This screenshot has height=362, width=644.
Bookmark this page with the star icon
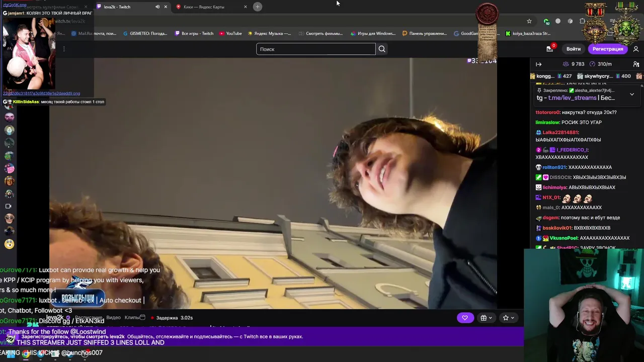pos(529,21)
